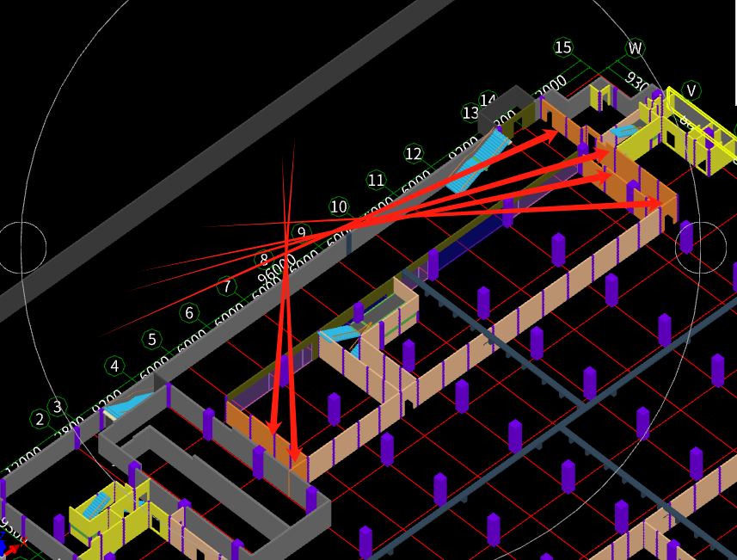This screenshot has width=737, height=560.
Task: Select grid axis bubble 2
Action: (x=40, y=419)
